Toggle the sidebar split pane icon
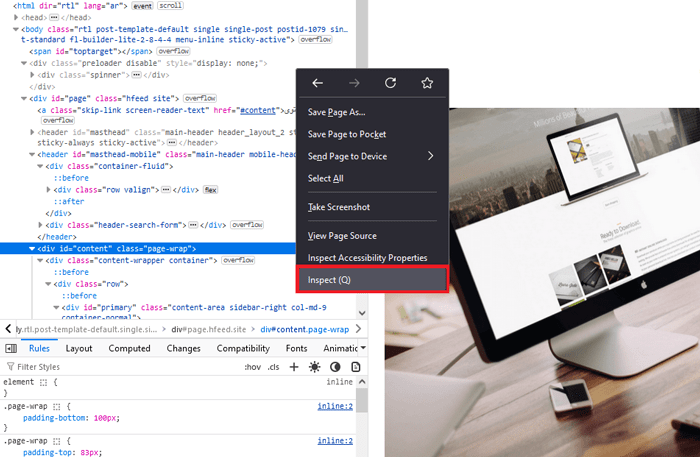Screen dimensions: 700x457 pyautogui.click(x=11, y=348)
